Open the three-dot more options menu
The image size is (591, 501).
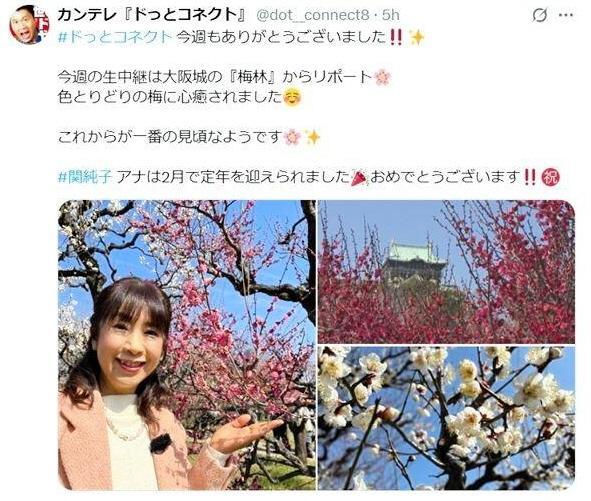[566, 15]
